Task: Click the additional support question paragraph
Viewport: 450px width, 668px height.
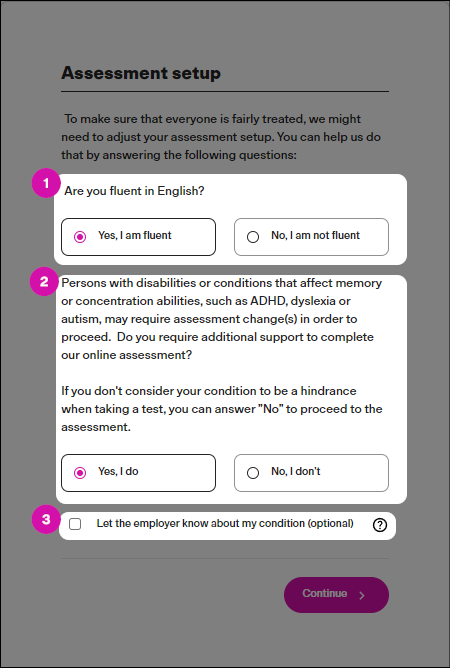Action: point(222,319)
